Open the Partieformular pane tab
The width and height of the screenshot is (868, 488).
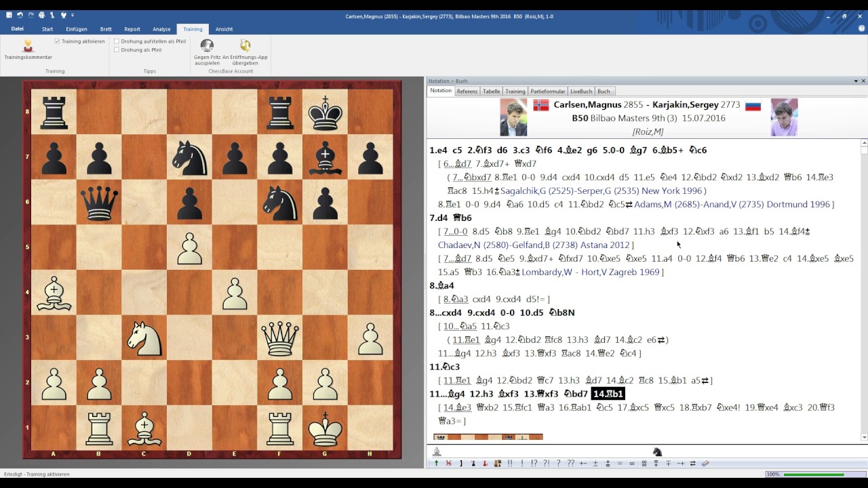pyautogui.click(x=547, y=91)
